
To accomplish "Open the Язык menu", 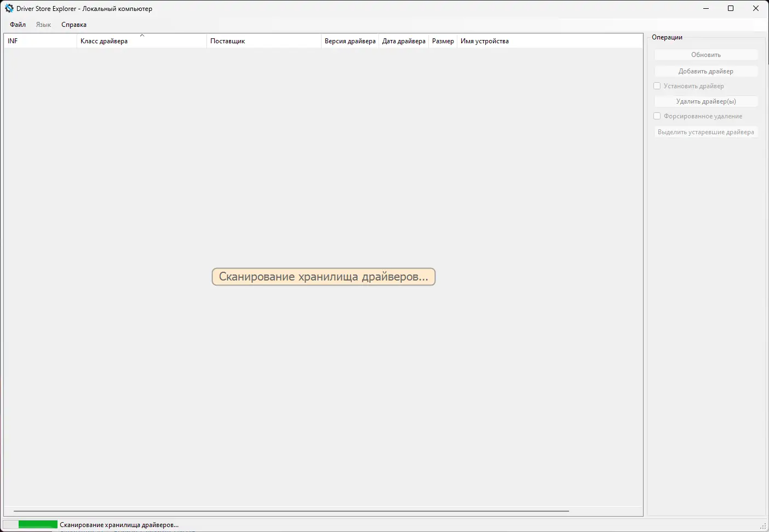I will click(43, 24).
